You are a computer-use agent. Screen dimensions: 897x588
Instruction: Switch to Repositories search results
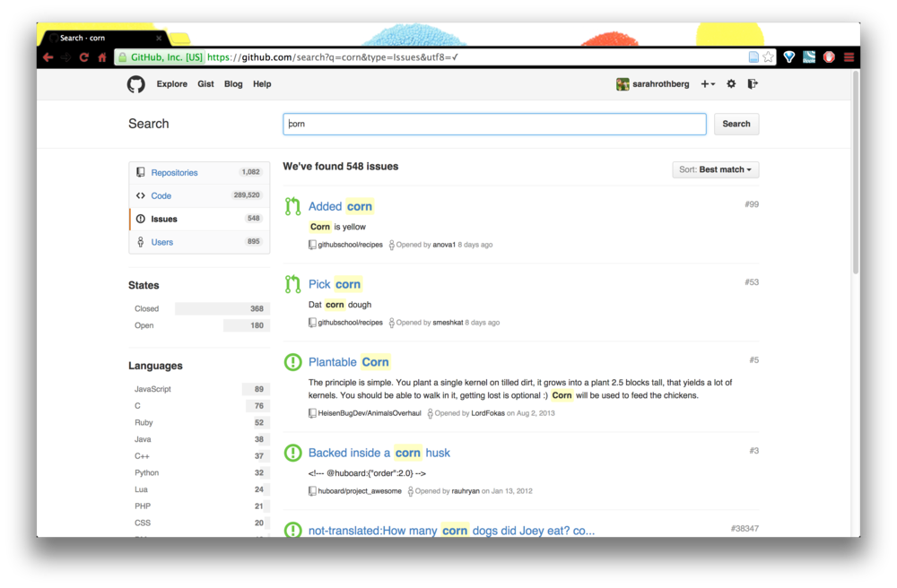point(200,173)
